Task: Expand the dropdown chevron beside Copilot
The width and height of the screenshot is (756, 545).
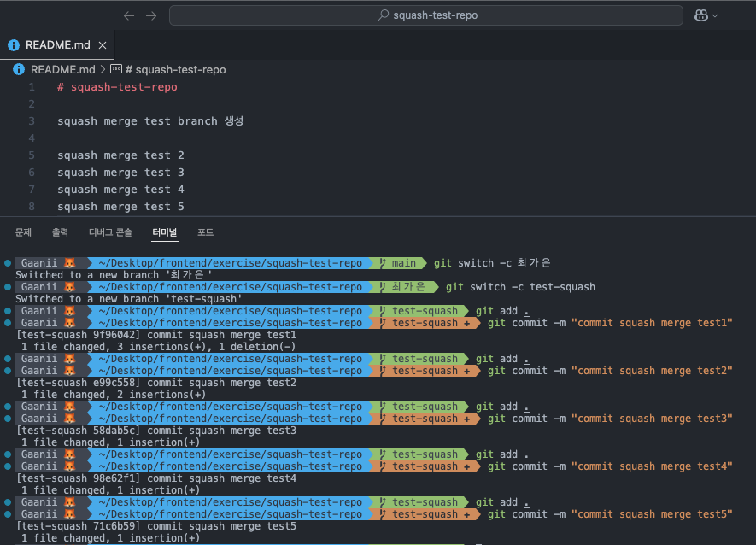Action: pos(715,16)
